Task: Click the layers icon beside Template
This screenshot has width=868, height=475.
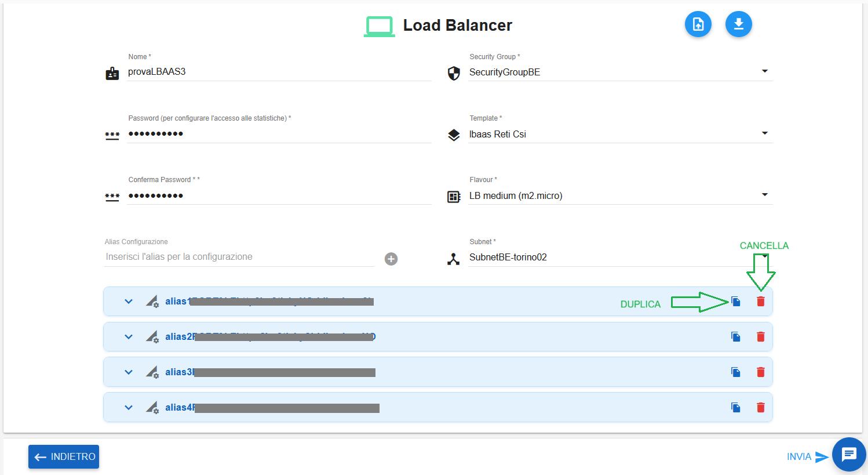Action: tap(454, 135)
